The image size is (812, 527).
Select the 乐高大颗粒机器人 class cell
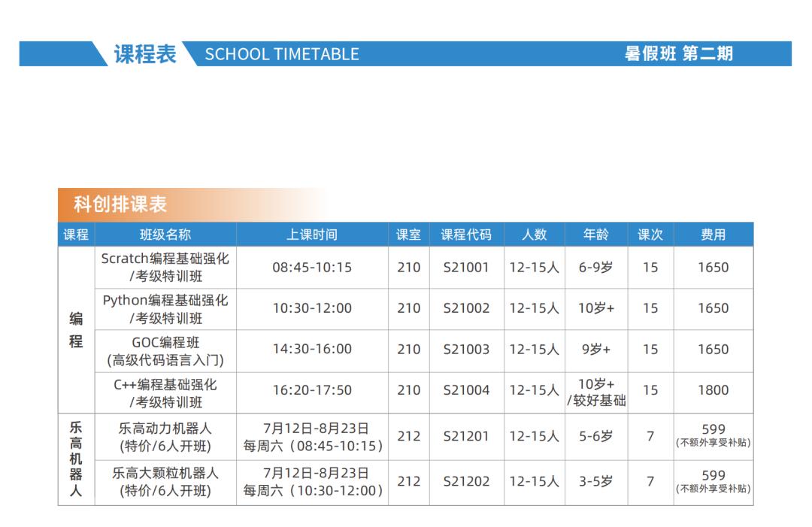[x=165, y=481]
